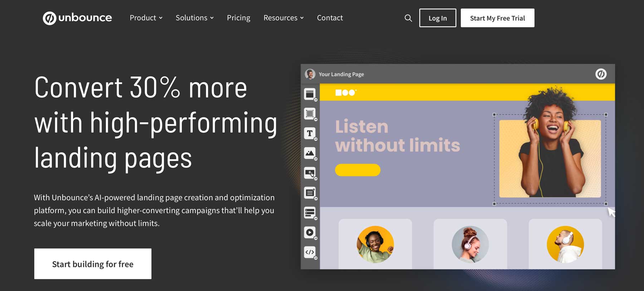Select the Button tool in builder sidebar
The width and height of the screenshot is (644, 291).
pyautogui.click(x=310, y=173)
